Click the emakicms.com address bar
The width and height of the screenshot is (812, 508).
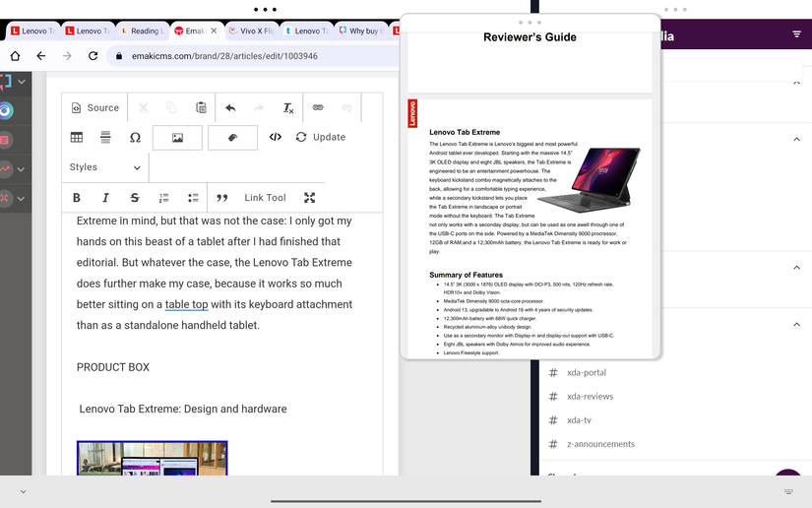coord(254,56)
